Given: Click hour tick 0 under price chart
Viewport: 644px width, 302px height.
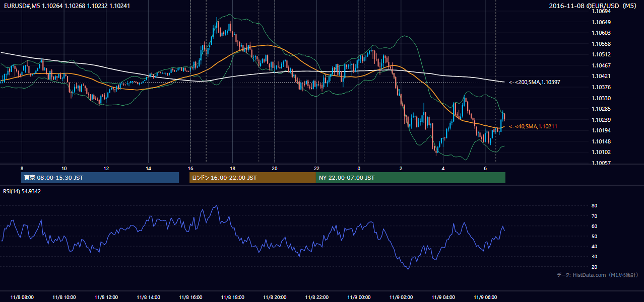Looking at the screenshot, I should coord(359,168).
